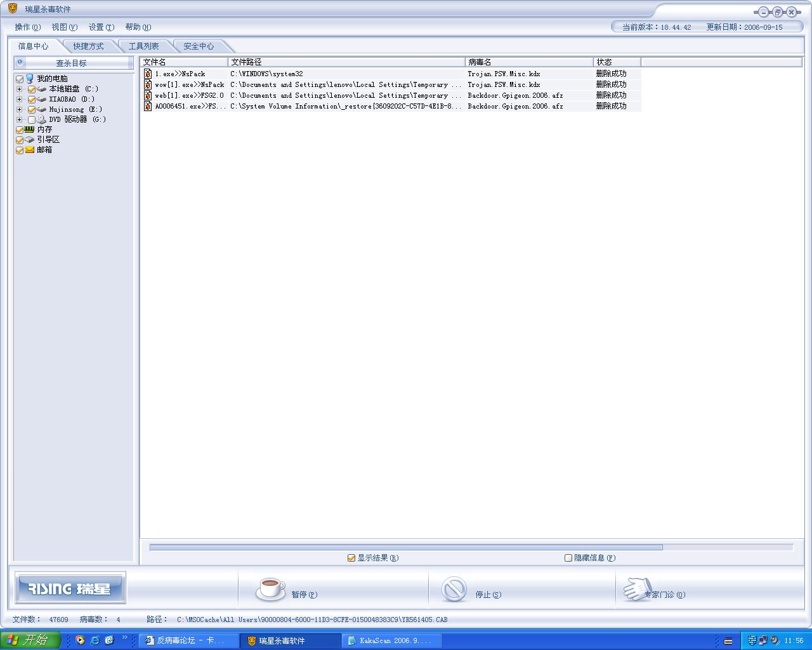Click the RISING 瑞星 logo button
This screenshot has height=650, width=812.
click(70, 588)
